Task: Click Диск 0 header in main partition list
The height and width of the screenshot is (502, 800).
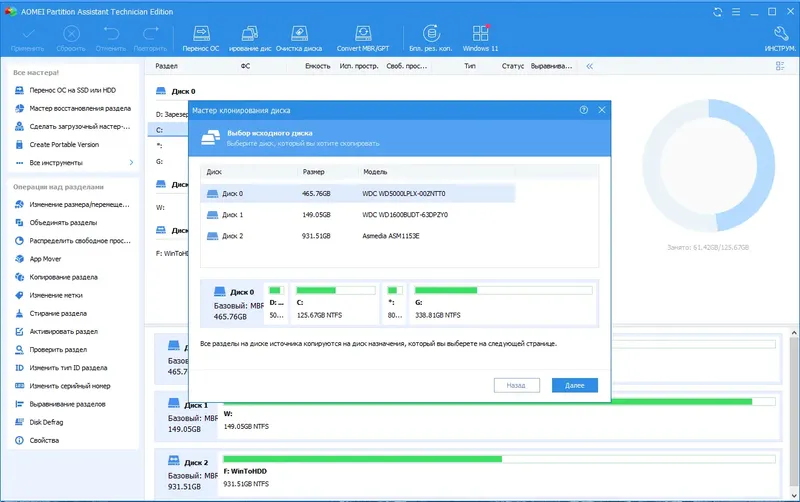Action: pos(177,91)
